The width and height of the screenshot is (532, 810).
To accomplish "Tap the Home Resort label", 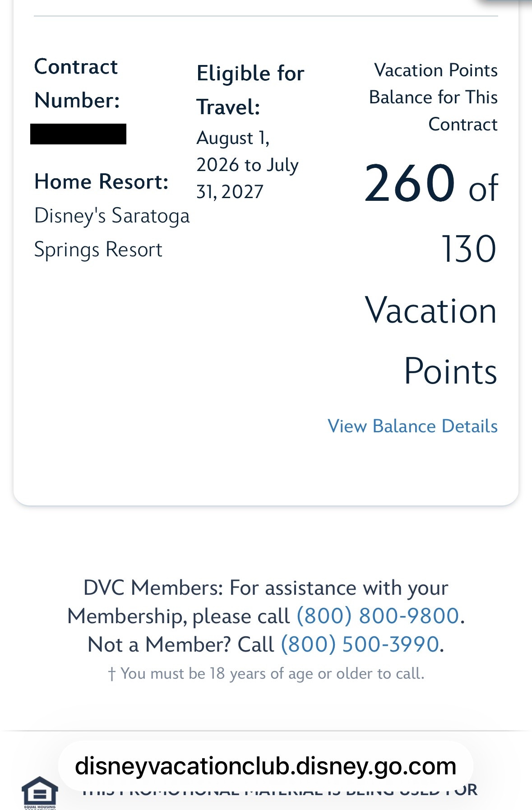I will [102, 182].
